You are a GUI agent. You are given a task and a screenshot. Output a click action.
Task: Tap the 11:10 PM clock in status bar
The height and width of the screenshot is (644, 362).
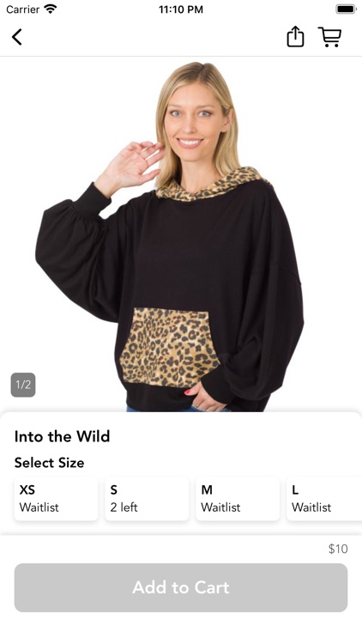click(x=181, y=9)
